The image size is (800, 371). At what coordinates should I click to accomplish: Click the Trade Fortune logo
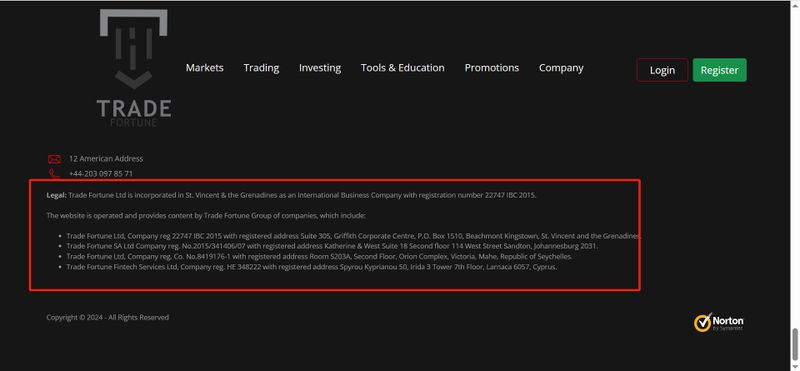point(134,68)
